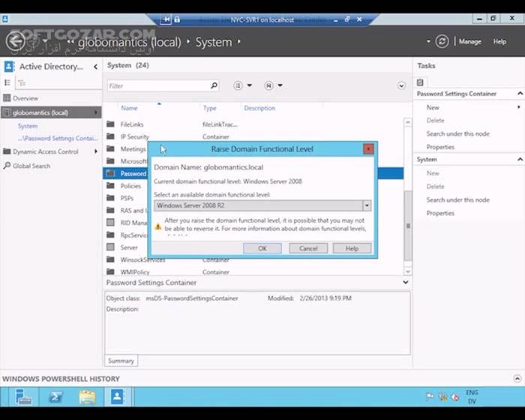Collapse the Password Settings Container details pane
Screen dimensions: 525x420
click(x=406, y=282)
